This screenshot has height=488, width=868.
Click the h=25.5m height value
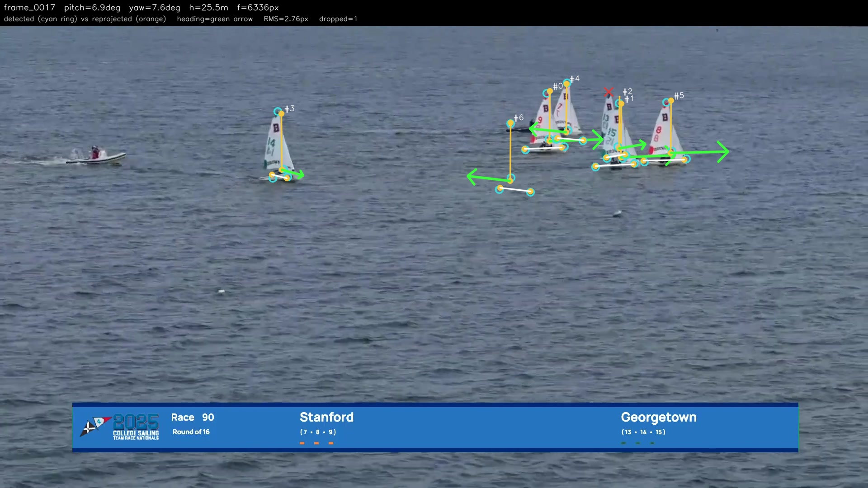click(x=208, y=8)
